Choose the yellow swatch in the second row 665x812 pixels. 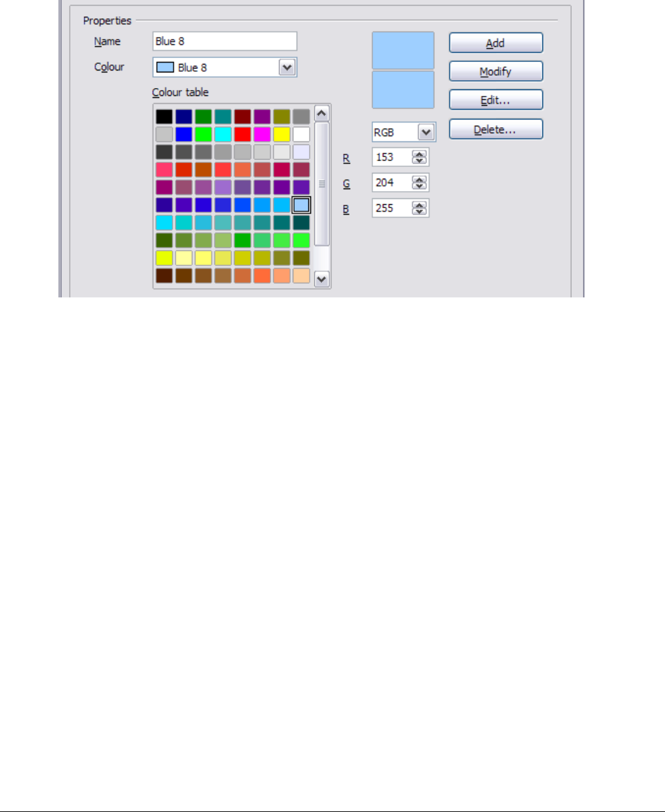point(282,134)
